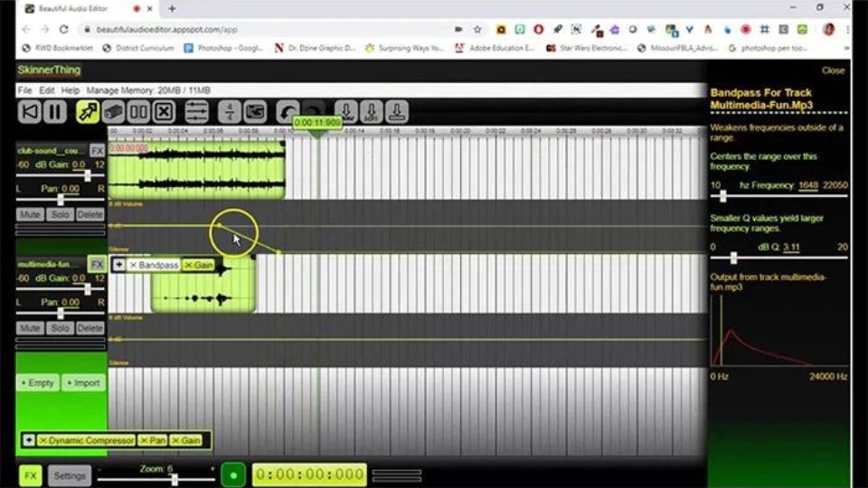Delete the club-sound track
Image resolution: width=868 pixels, height=488 pixels.
click(x=90, y=215)
